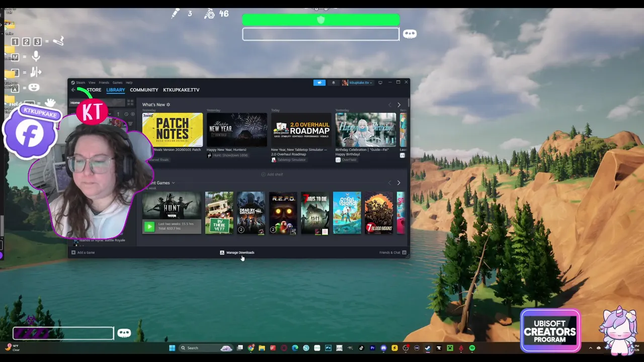Open the R.E.P.O. game cover
This screenshot has width=644, height=362.
click(x=283, y=213)
